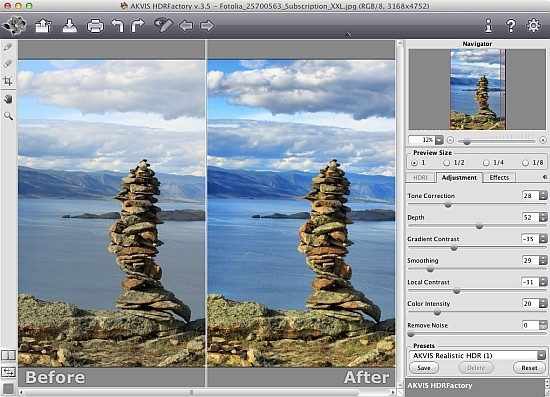Image resolution: width=550 pixels, height=397 pixels.
Task: Select the Crop tool in left sidebar
Action: click(x=8, y=81)
